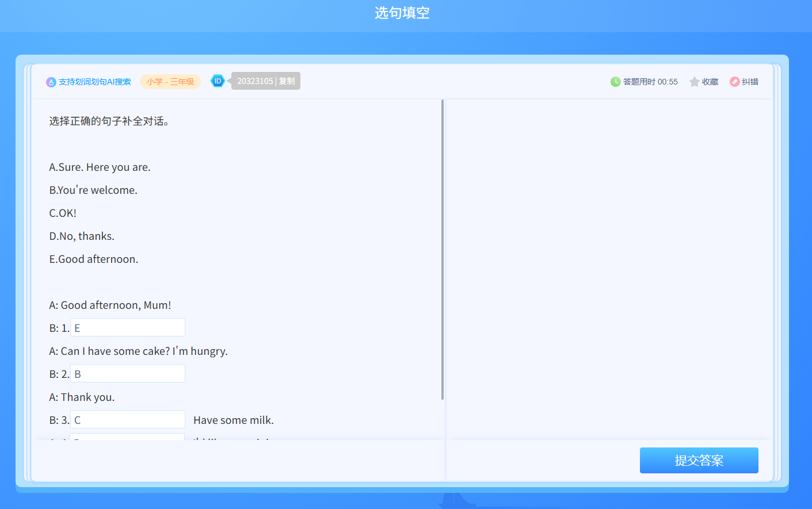The image size is (812, 509).
Task: Open the 支持划词划句AI搜索 link
Action: click(x=95, y=82)
